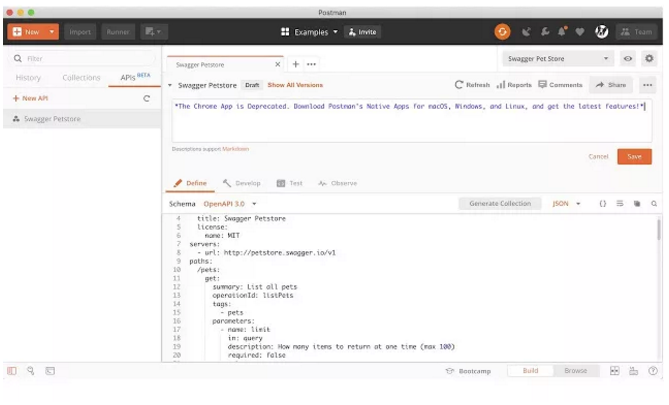669x405 pixels.
Task: Close the Swagger Petstore tab
Action: click(x=278, y=64)
